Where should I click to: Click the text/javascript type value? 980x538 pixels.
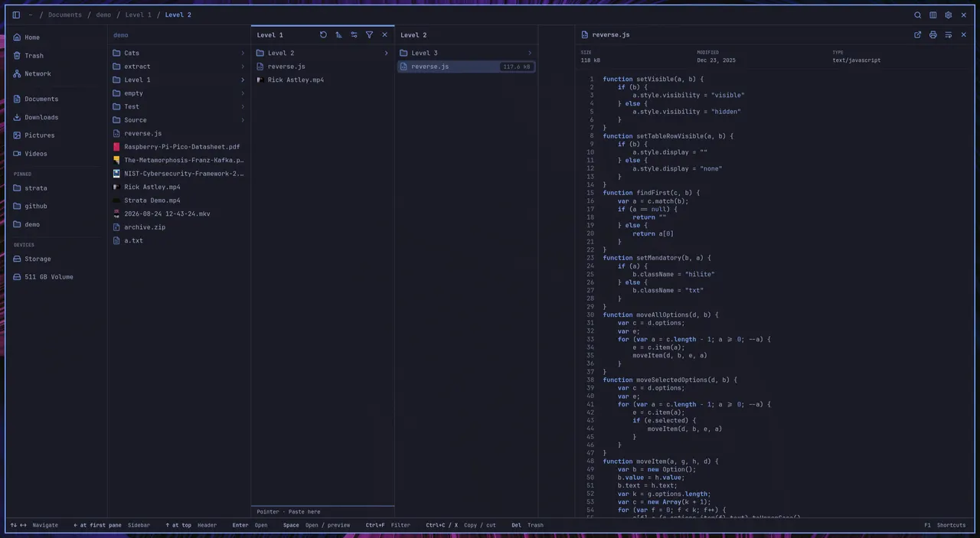click(x=857, y=60)
